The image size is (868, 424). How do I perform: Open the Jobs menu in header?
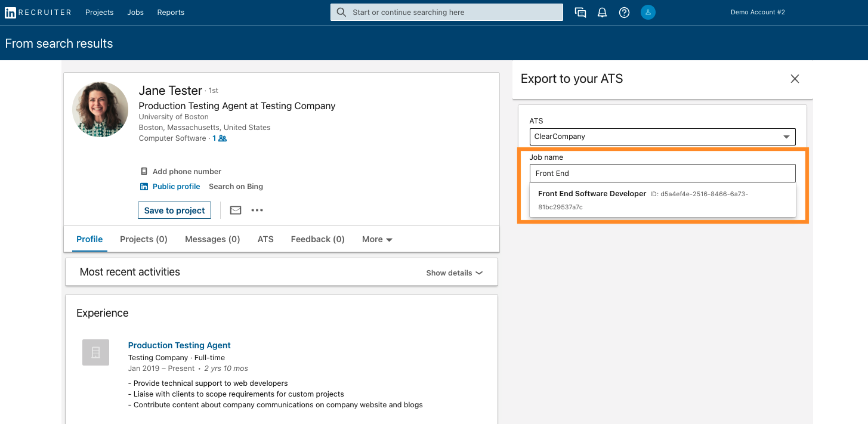coord(135,13)
